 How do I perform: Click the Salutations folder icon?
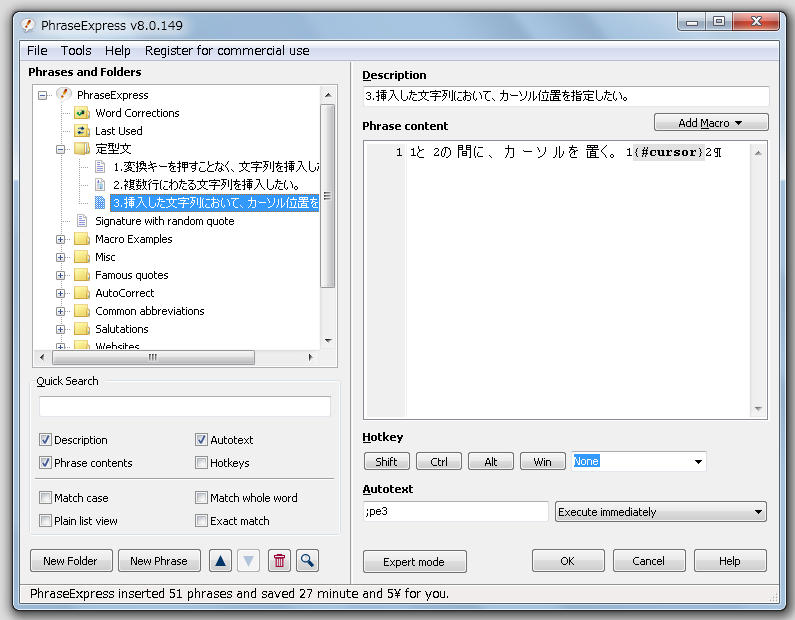point(82,329)
